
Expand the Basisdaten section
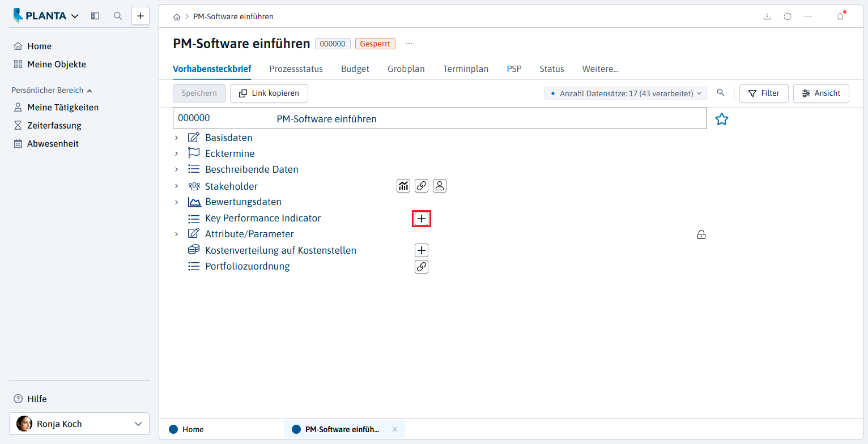(176, 138)
